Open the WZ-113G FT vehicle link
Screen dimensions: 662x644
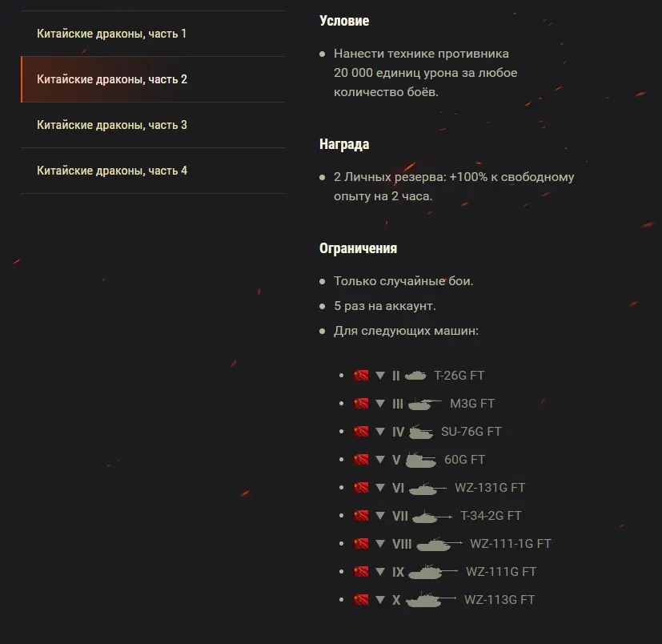tap(500, 600)
